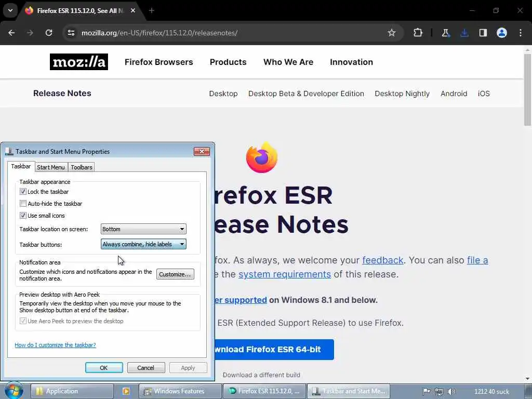Open Chrome Labs flask icon
Viewport: 532px width, 399px height.
click(x=445, y=33)
